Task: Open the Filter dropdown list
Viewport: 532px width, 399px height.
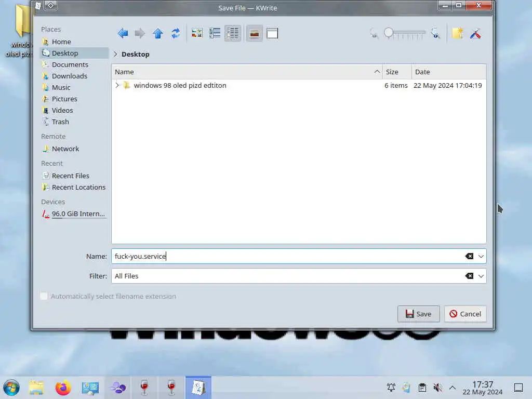Action: tap(481, 276)
